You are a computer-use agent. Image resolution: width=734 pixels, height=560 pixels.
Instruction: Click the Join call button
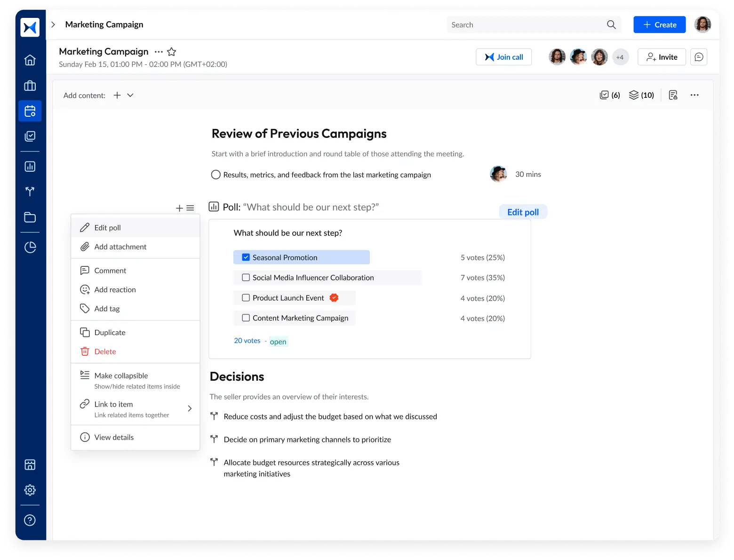503,57
